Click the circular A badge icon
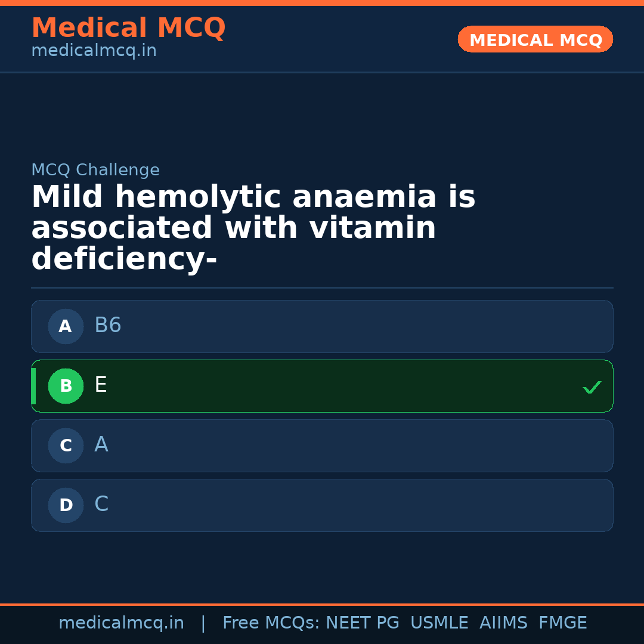 click(66, 326)
